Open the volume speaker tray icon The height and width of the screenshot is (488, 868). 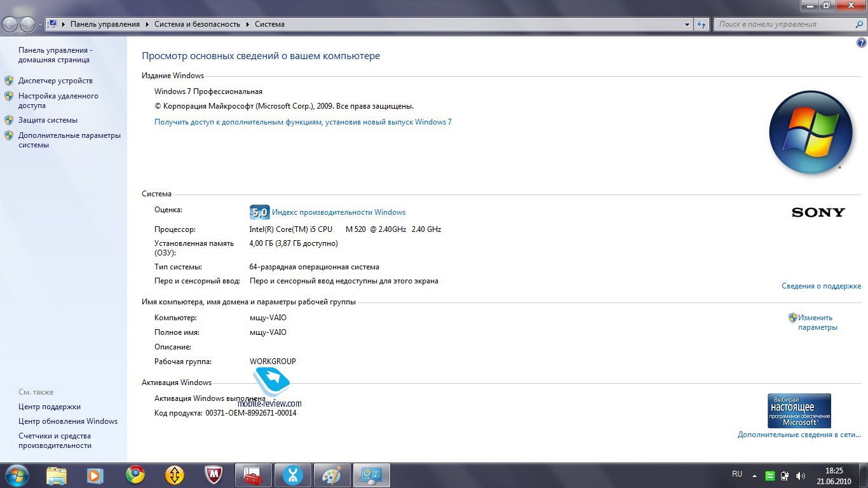tap(801, 475)
